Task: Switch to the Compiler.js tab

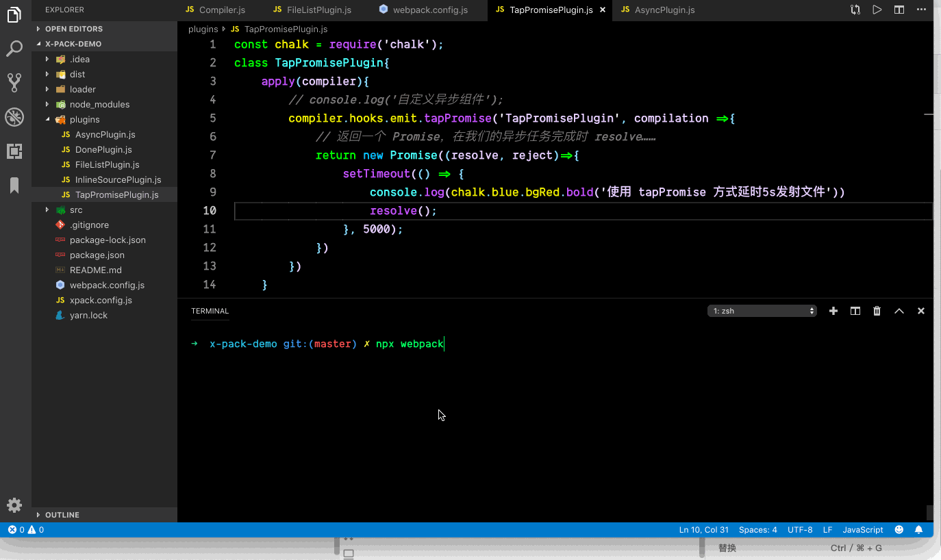Action: click(x=222, y=10)
